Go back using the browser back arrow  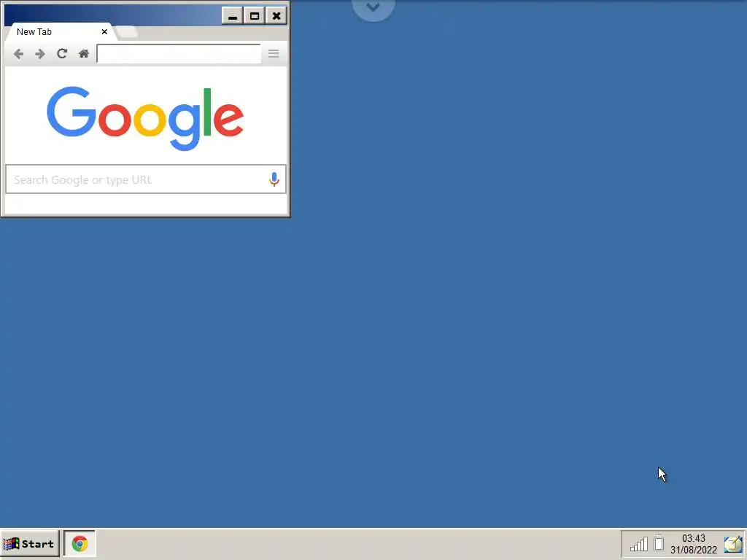pyautogui.click(x=18, y=54)
